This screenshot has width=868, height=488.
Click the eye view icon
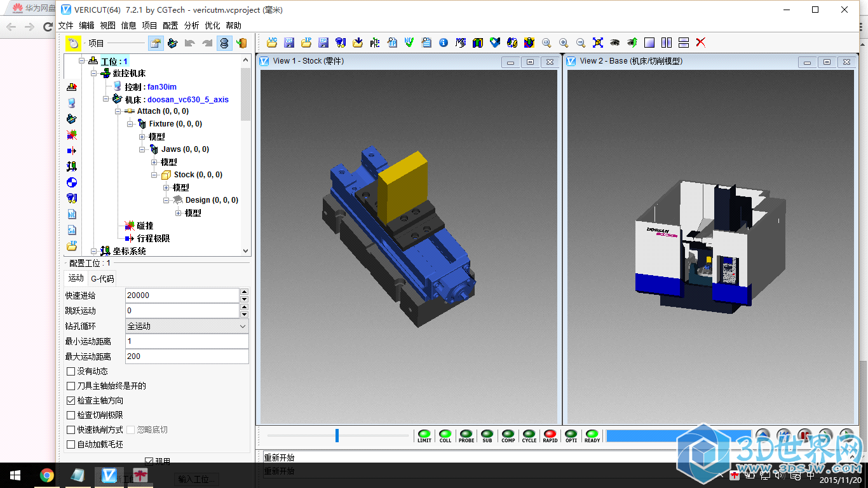coord(614,43)
